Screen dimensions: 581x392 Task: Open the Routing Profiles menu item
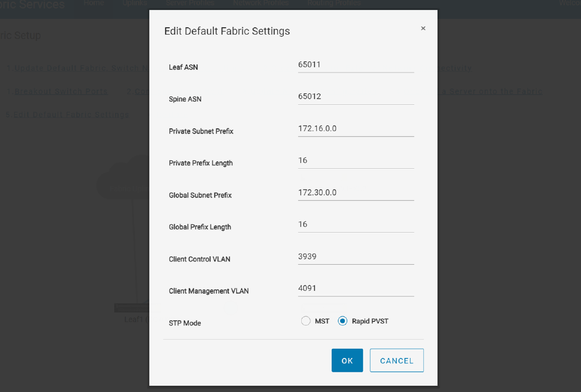coord(334,3)
